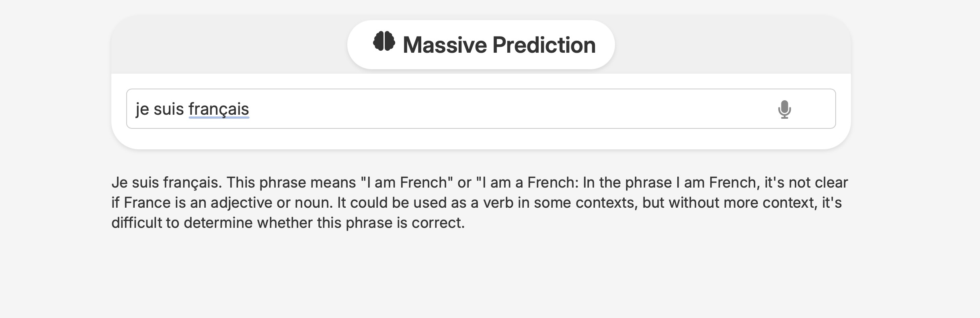980x318 pixels.
Task: Click the Massive Prediction title text
Action: (499, 45)
